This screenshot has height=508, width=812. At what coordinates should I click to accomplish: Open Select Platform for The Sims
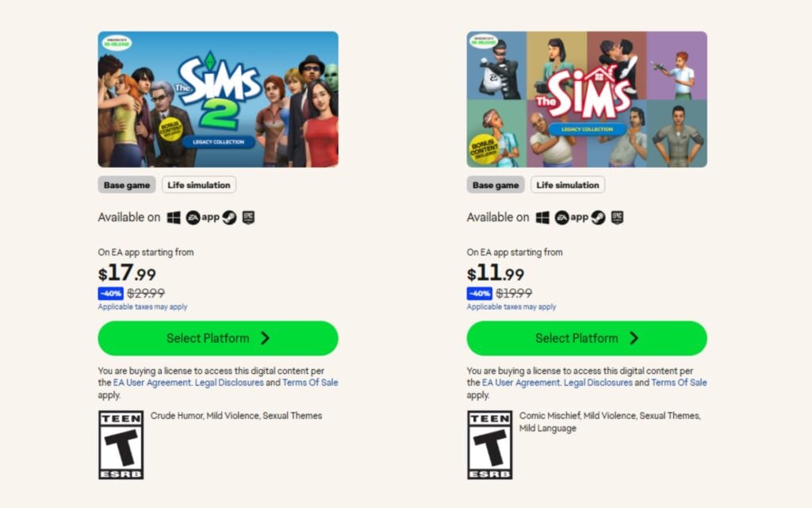tap(587, 337)
